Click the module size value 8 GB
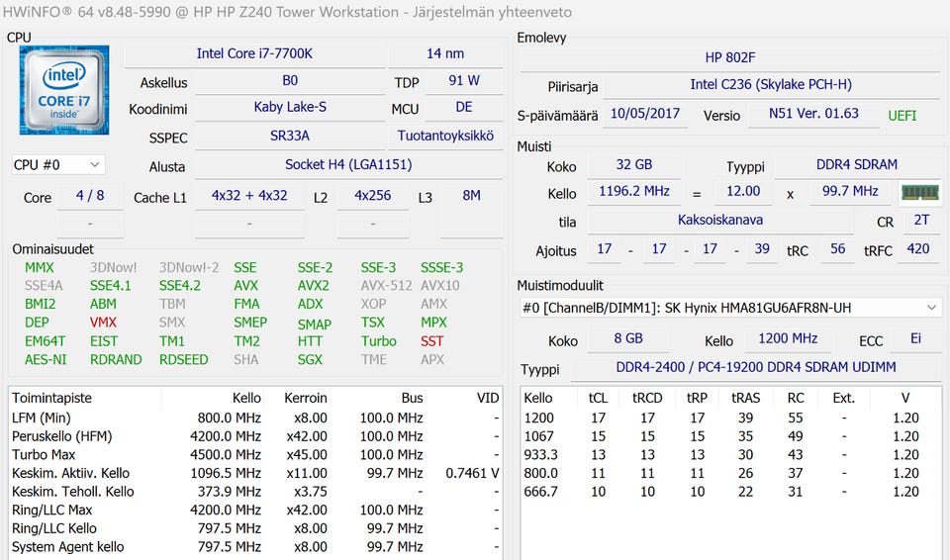The image size is (950, 560). tap(628, 339)
